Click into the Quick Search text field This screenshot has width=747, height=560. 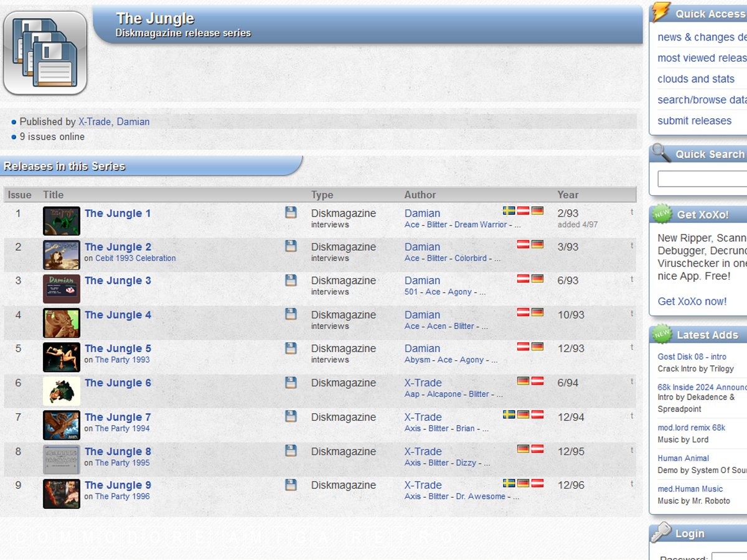[702, 179]
